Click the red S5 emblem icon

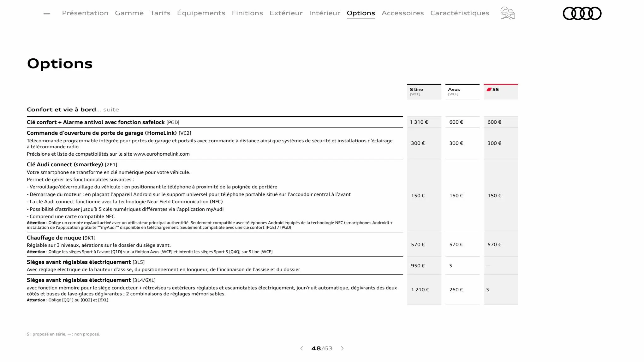(x=489, y=90)
